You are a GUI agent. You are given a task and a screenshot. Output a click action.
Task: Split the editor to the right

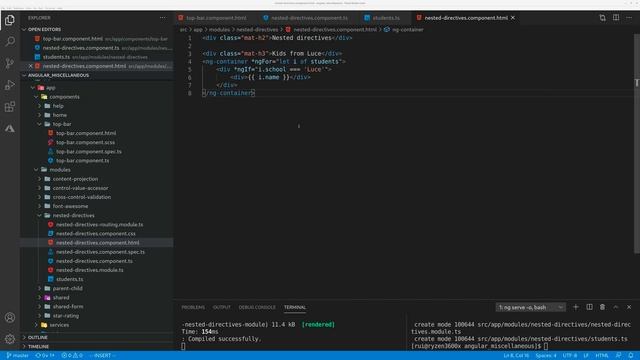point(616,18)
